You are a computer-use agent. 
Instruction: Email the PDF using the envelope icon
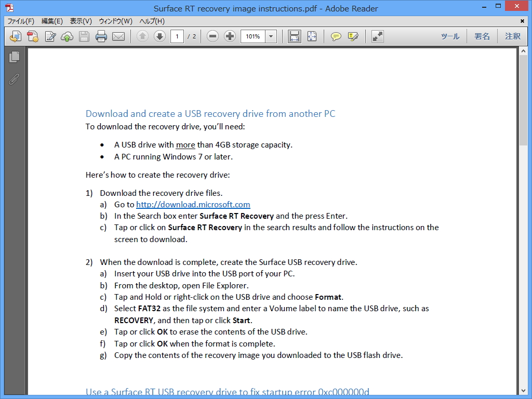[x=118, y=36]
